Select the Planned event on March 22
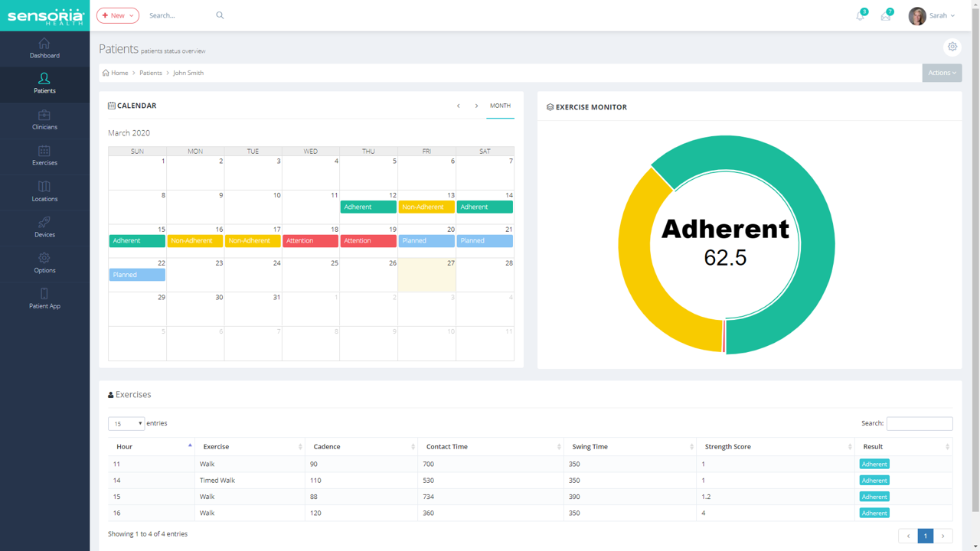Screen dimensions: 980x551 pyautogui.click(x=137, y=275)
